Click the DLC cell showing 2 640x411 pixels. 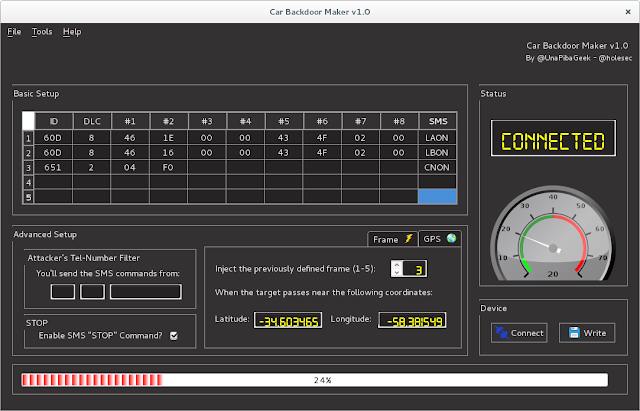coord(91,167)
